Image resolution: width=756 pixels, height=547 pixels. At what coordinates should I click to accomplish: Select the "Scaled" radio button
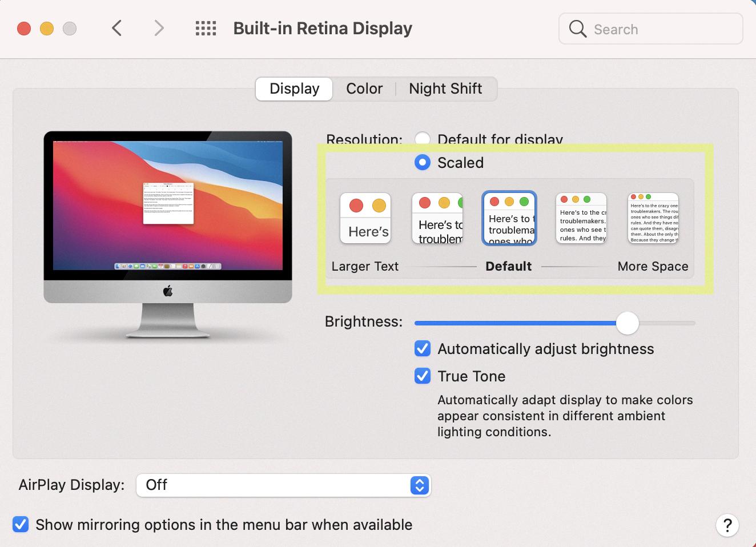tap(423, 162)
